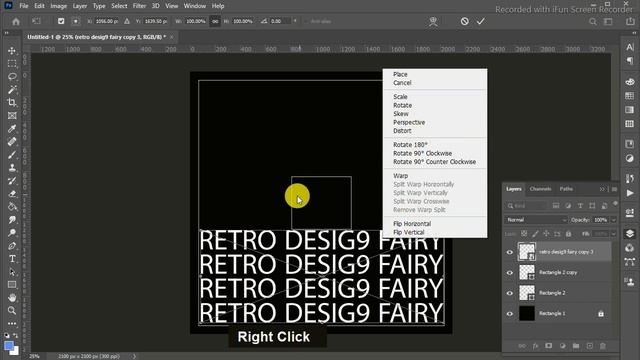
Task: Toggle the checkbox in the options bar
Action: point(61,21)
